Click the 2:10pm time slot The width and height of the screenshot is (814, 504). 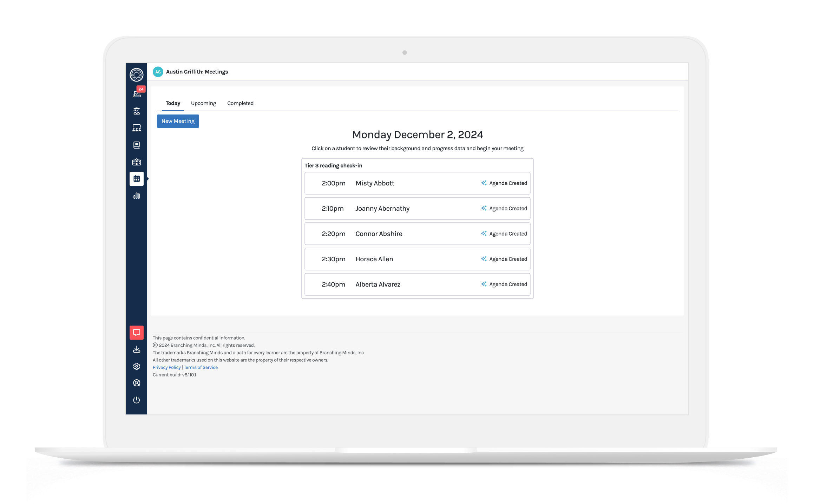click(x=333, y=209)
